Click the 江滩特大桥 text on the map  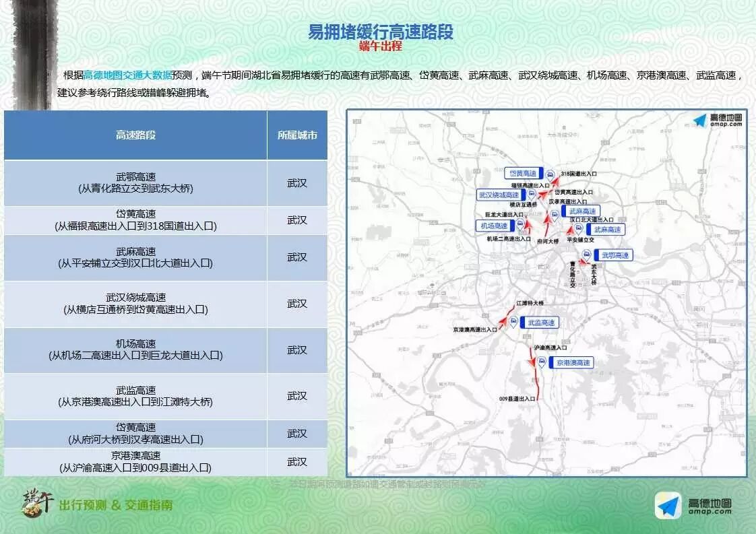[530, 303]
